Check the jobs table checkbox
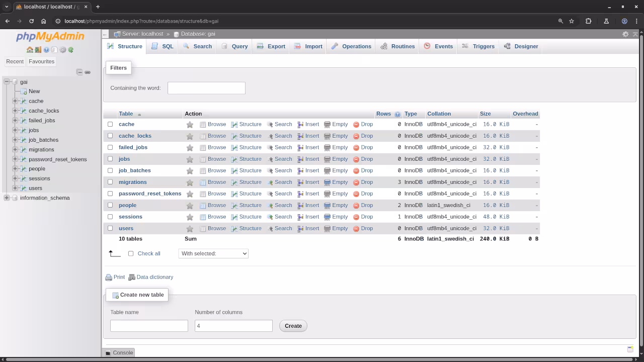 [x=110, y=159]
